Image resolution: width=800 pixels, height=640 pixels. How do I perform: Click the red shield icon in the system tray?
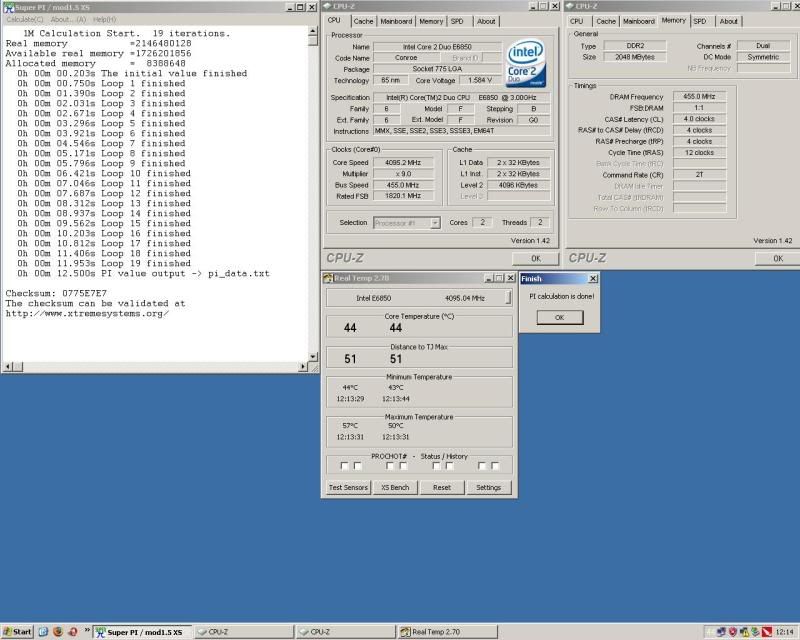coord(733,632)
